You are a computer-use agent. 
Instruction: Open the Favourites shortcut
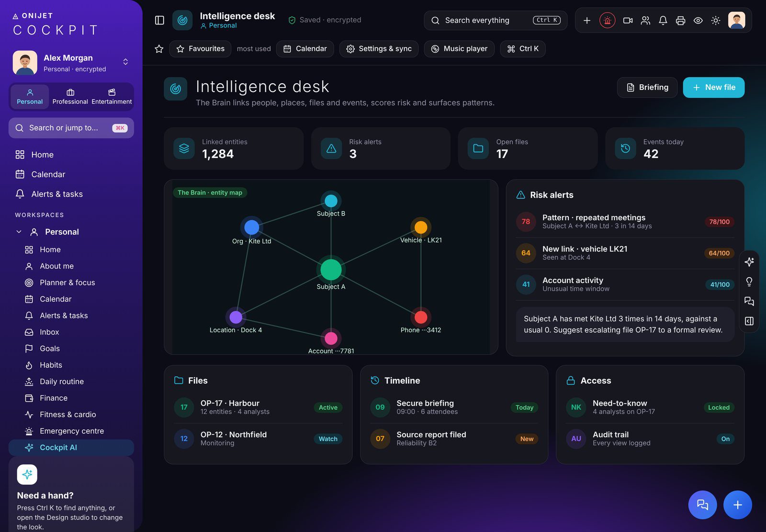tap(200, 49)
